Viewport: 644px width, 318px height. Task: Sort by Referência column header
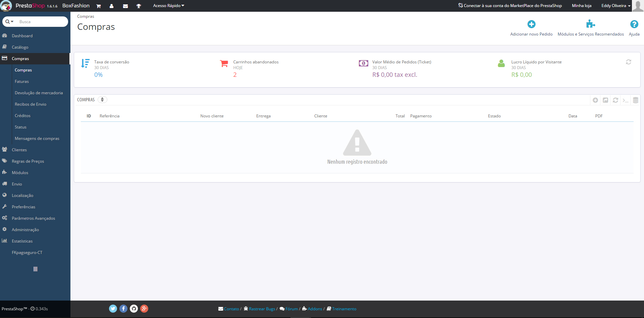tap(109, 116)
